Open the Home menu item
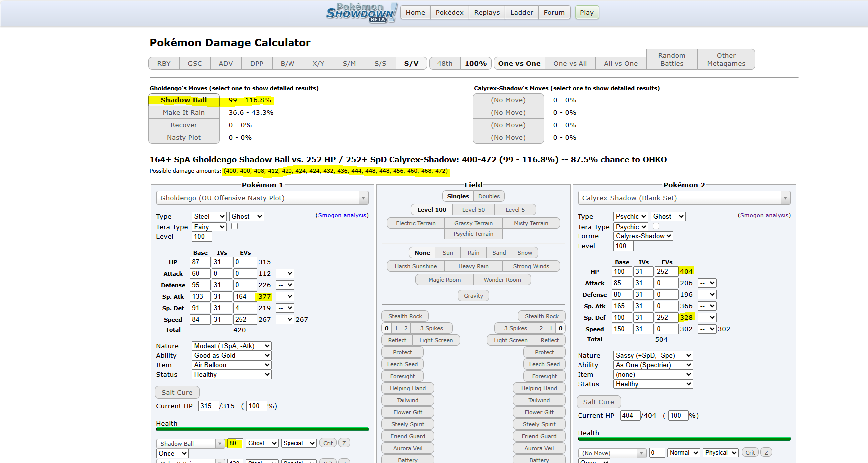This screenshot has height=463, width=868. [x=415, y=13]
